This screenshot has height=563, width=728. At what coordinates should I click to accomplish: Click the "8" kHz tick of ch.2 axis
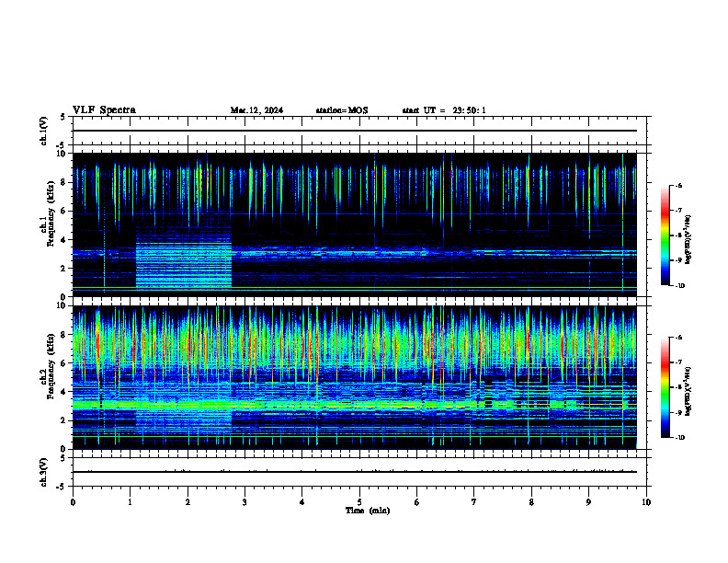tap(64, 335)
